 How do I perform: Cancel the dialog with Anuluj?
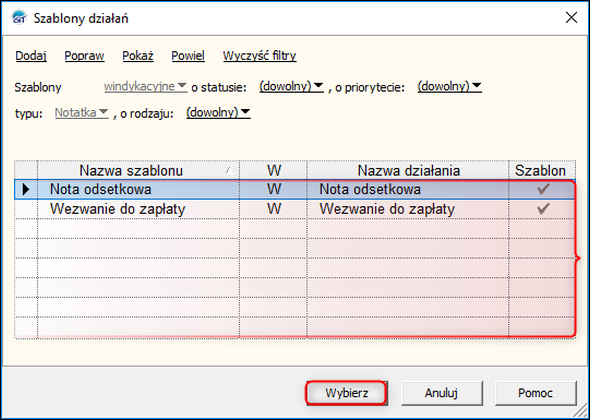click(x=441, y=393)
